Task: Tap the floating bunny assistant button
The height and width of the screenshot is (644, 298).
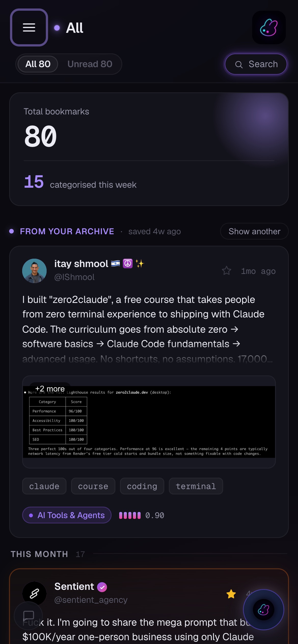Action: pyautogui.click(x=264, y=610)
